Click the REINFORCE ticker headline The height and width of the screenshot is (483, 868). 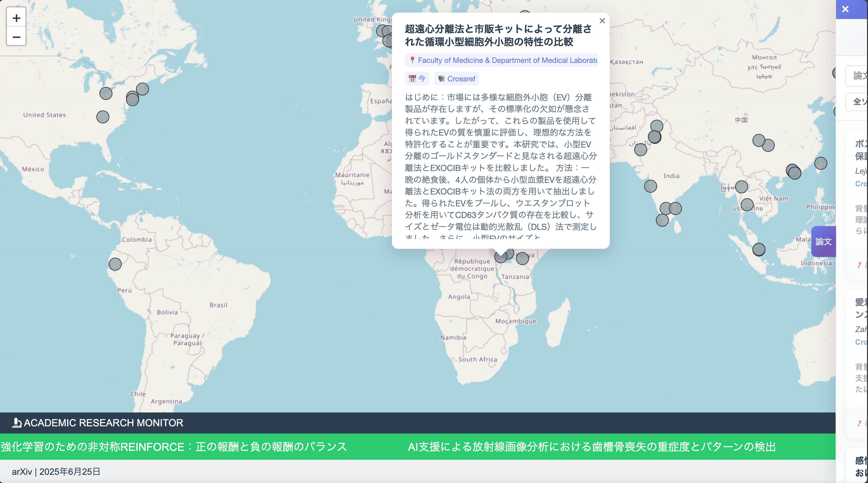(174, 447)
